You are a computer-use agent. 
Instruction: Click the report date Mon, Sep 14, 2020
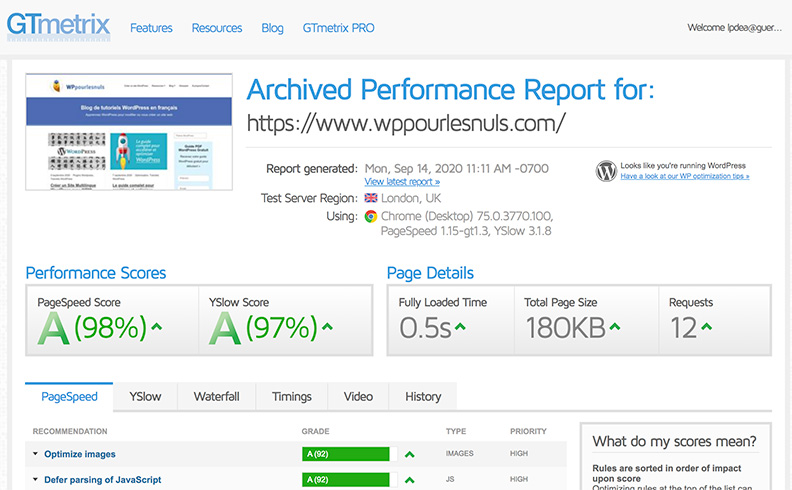[457, 168]
